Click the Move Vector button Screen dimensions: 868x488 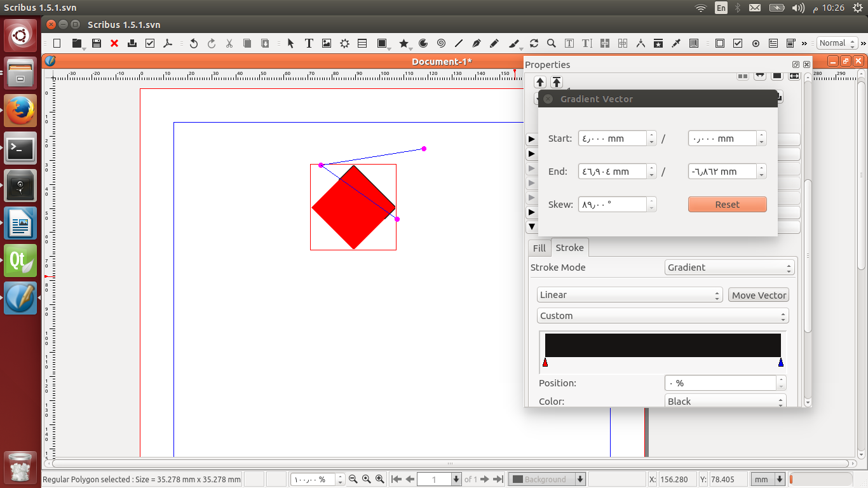(759, 295)
